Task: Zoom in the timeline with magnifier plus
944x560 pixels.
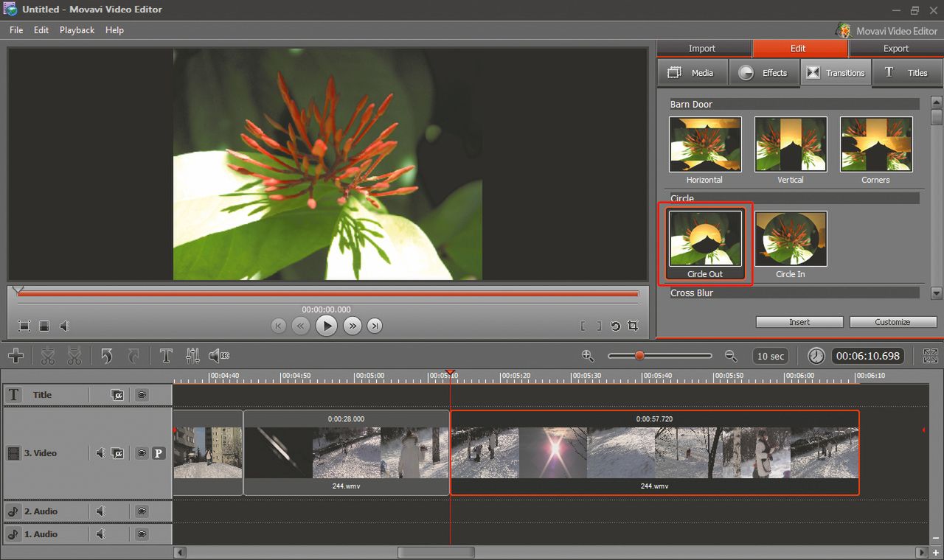Action: click(588, 356)
